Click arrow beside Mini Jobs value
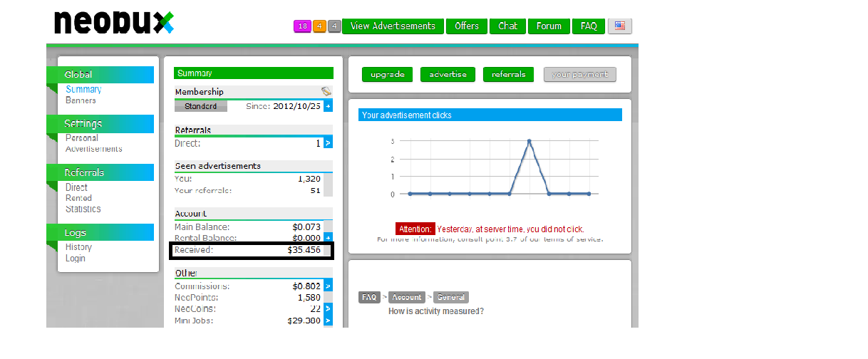868x359 pixels. pos(328,321)
